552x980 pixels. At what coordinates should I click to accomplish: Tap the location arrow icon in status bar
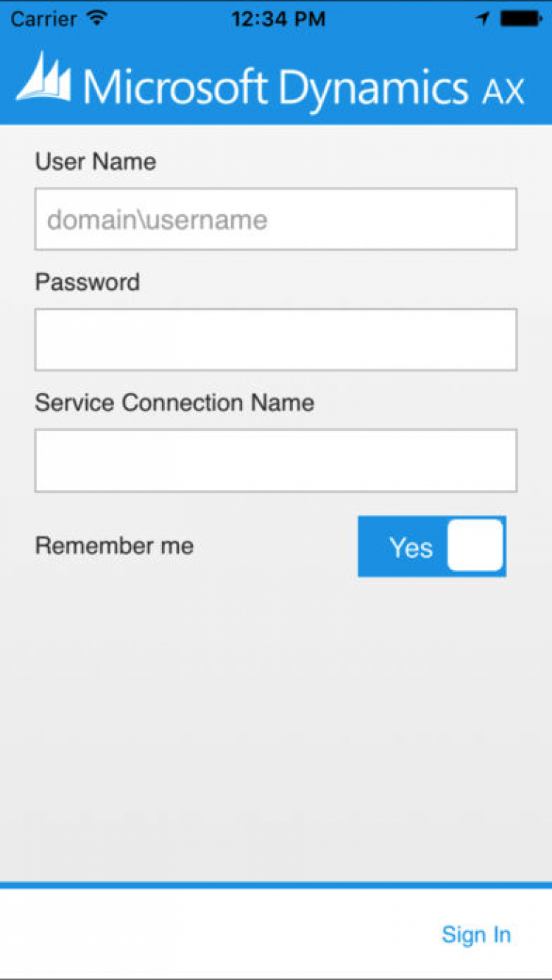pyautogui.click(x=483, y=19)
